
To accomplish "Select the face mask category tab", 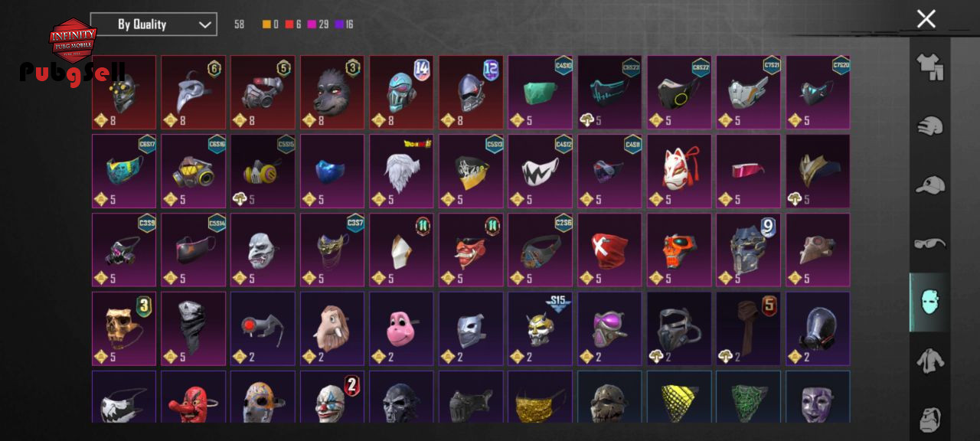I will (x=929, y=302).
